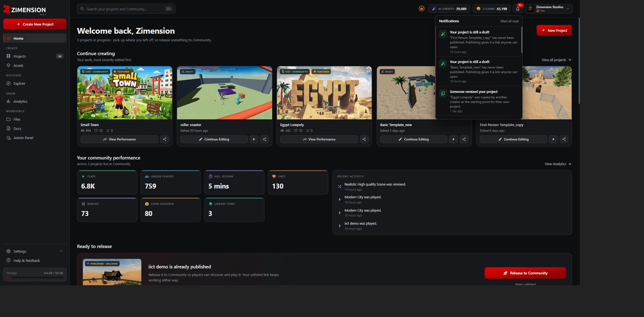Open Admin Panel in the sidebar

pyautogui.click(x=35, y=138)
